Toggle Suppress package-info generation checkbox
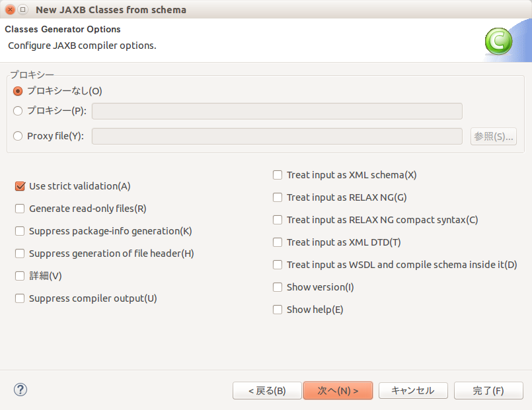The image size is (532, 410). tap(20, 231)
